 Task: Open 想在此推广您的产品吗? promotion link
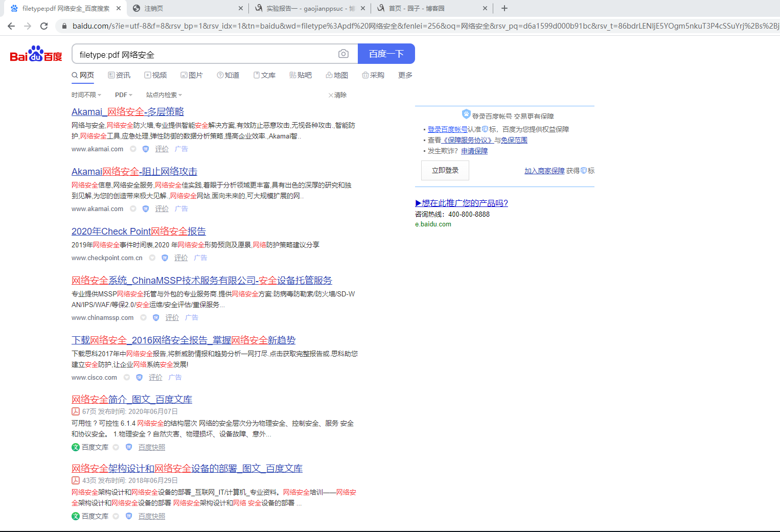tap(462, 203)
